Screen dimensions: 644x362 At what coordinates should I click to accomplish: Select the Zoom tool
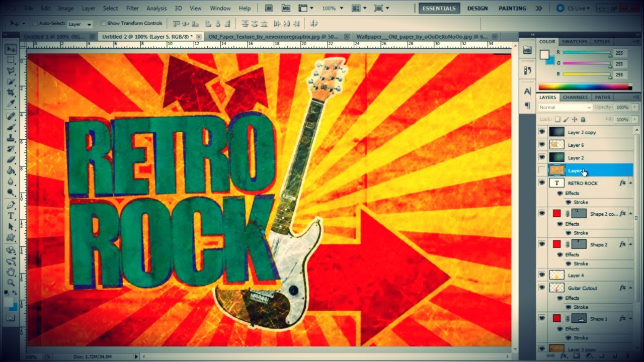(11, 284)
